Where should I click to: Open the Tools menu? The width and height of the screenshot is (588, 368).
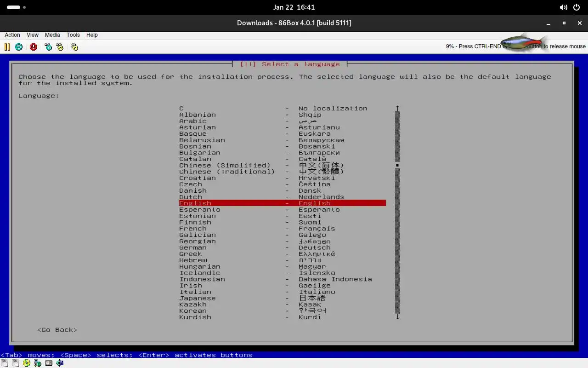tap(73, 35)
